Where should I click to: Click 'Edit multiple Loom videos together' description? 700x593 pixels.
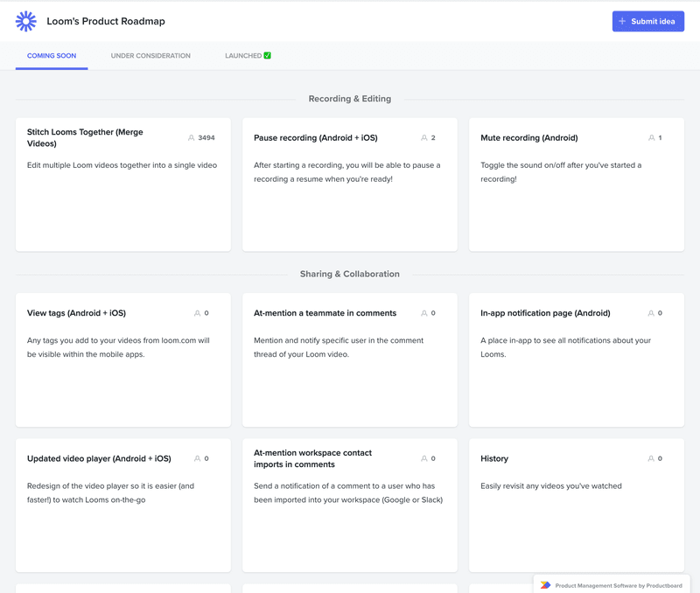coord(122,165)
